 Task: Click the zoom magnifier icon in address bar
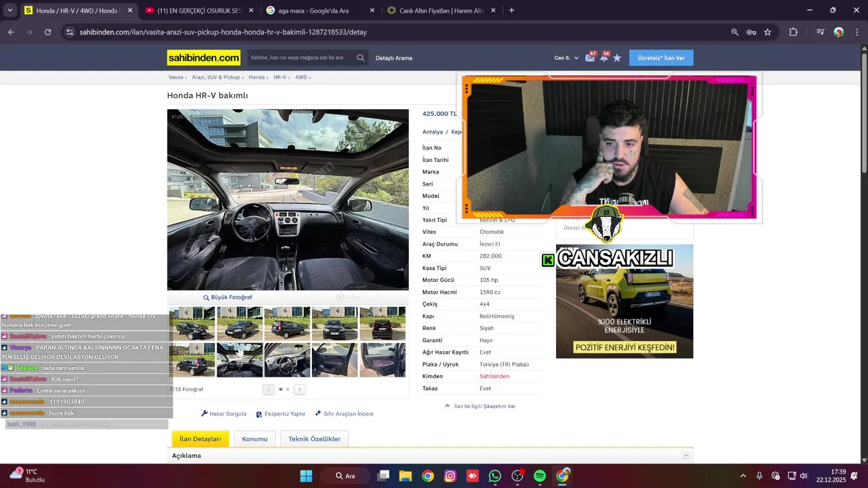click(x=734, y=32)
